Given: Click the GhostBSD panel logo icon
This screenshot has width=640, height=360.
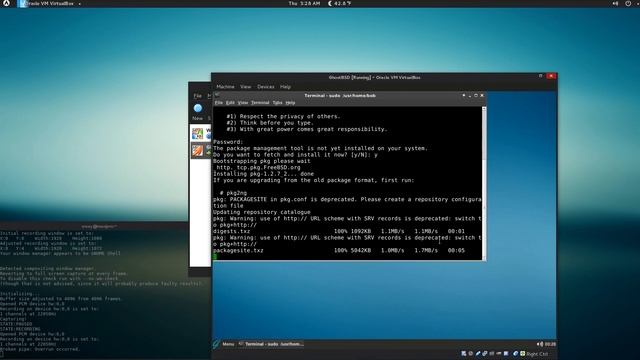Looking at the screenshot, I should tap(216, 344).
